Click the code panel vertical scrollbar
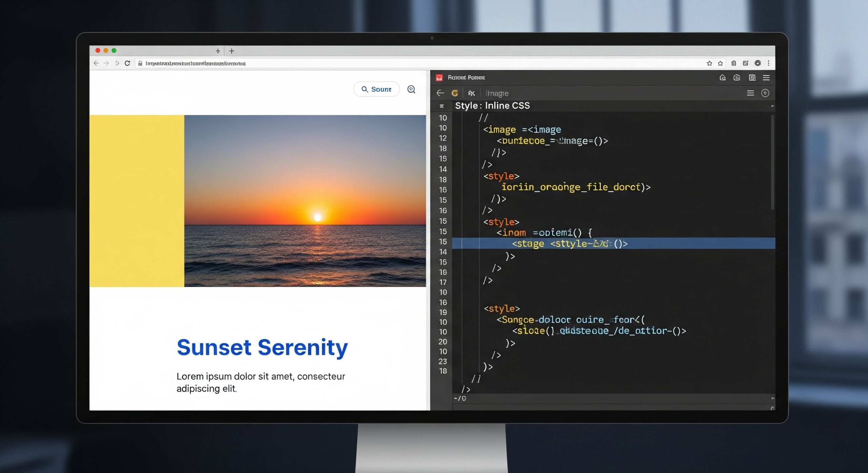 click(772, 163)
